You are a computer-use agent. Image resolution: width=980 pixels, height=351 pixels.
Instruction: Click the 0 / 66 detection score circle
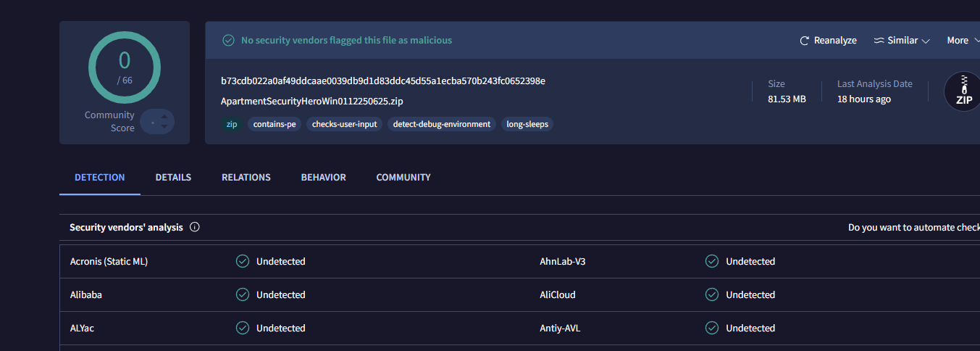click(x=125, y=67)
